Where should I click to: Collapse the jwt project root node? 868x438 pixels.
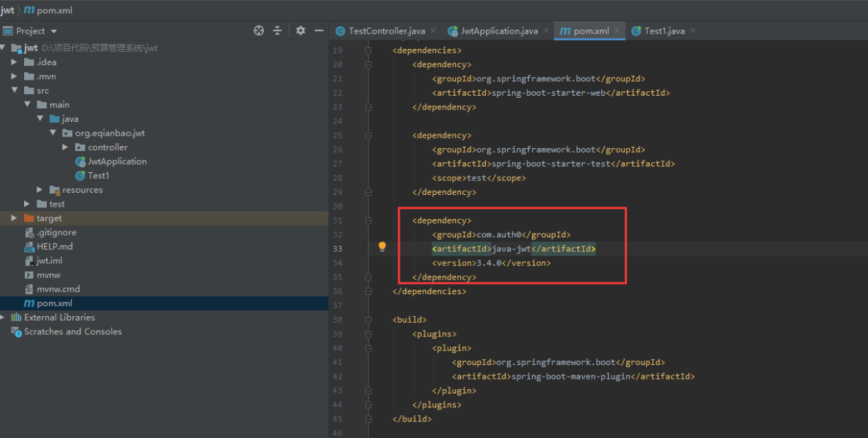pos(3,48)
